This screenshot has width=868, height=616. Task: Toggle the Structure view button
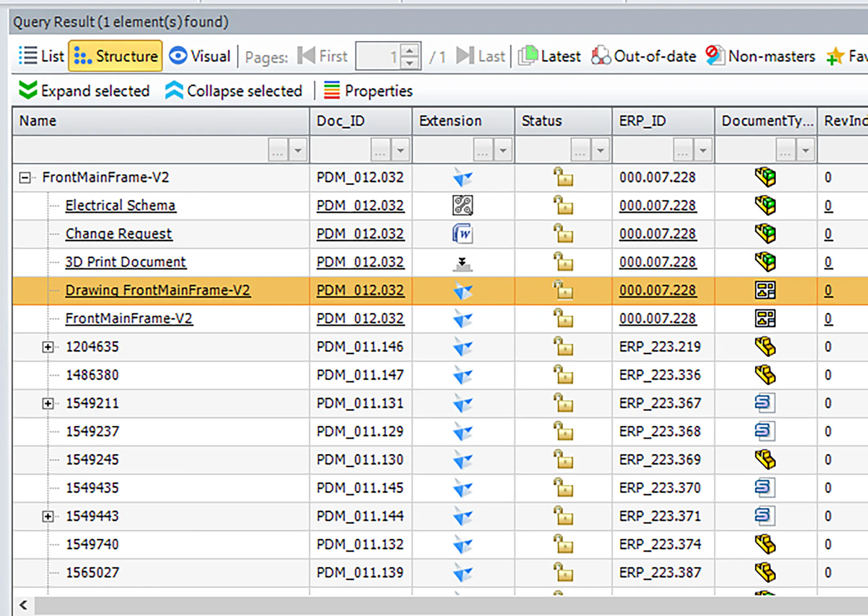(x=115, y=56)
